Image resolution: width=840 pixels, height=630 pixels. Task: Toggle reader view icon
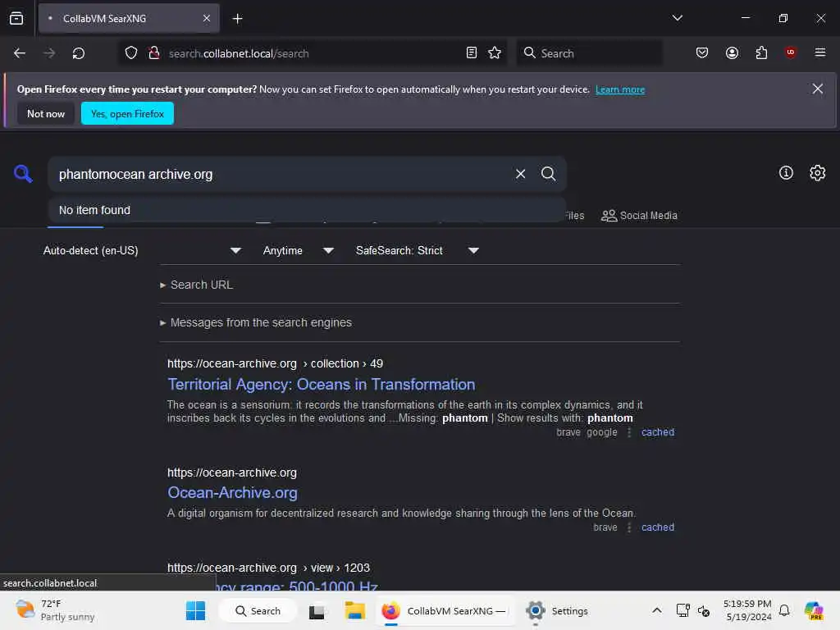click(x=472, y=53)
